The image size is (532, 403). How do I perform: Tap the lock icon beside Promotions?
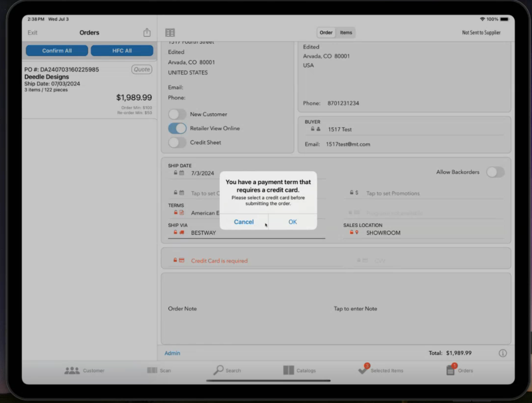(x=351, y=192)
